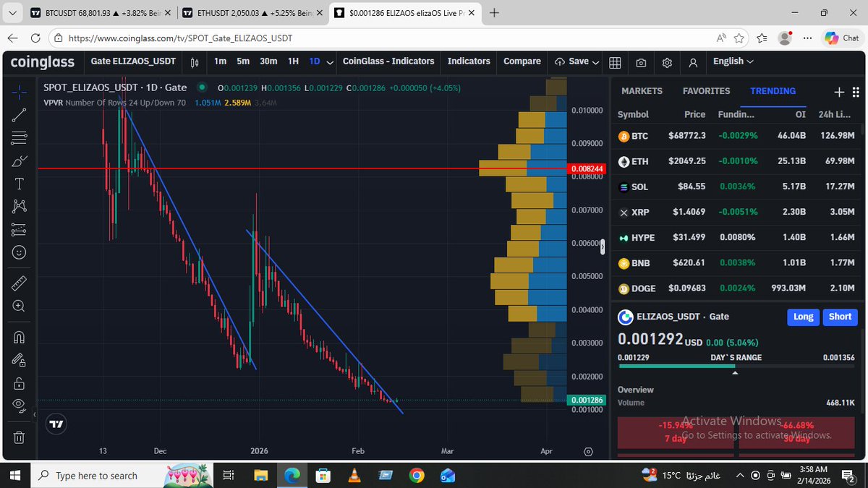This screenshot has height=488, width=868.
Task: Open Chrome from the taskbar
Action: tap(416, 476)
